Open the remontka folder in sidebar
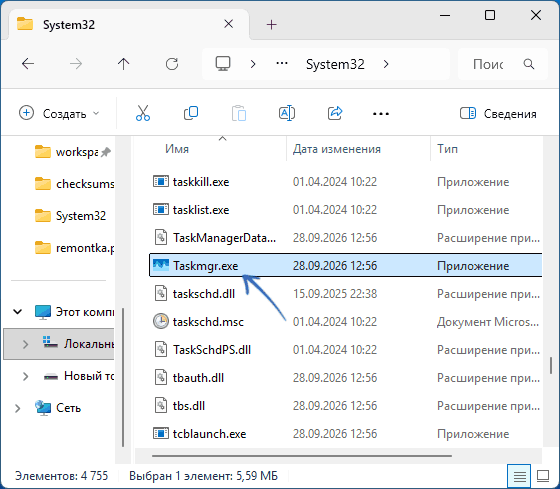The height and width of the screenshot is (489, 560). point(74,248)
